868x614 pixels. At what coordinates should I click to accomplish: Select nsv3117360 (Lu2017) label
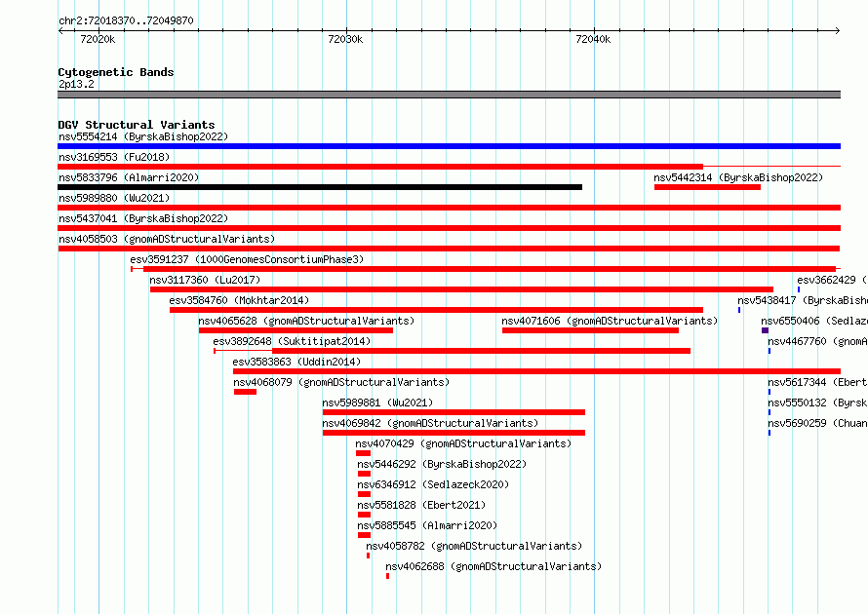[x=205, y=280]
